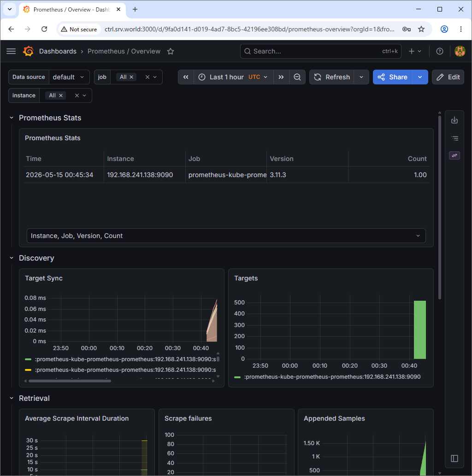
Task: Open Chrome profile icon
Action: coord(444,29)
